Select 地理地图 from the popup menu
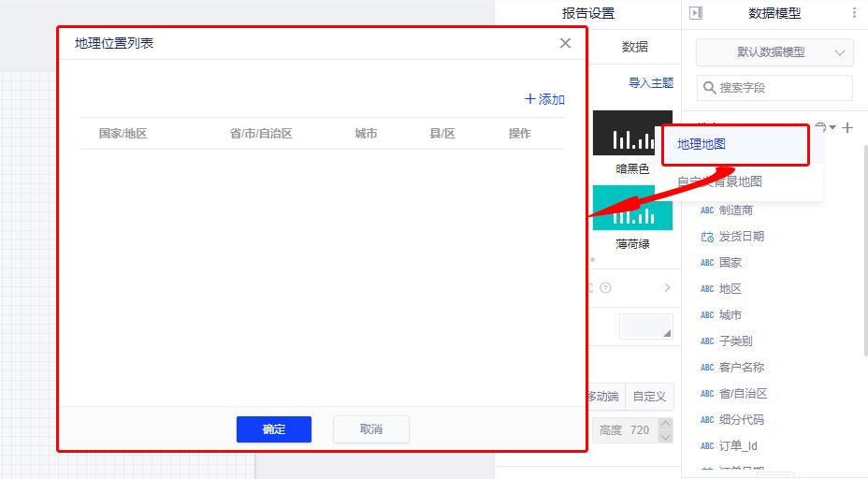Image resolution: width=868 pixels, height=479 pixels. pos(735,145)
